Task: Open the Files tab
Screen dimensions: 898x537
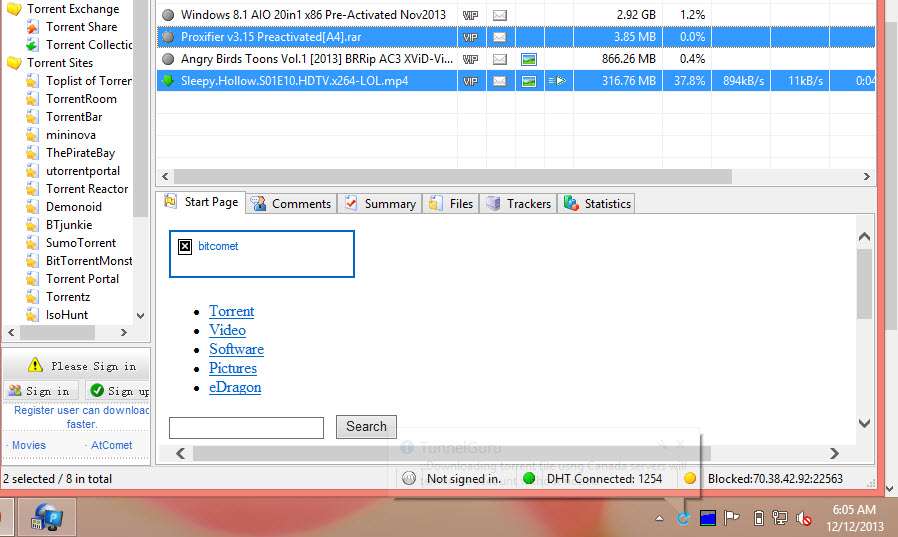Action: point(451,204)
